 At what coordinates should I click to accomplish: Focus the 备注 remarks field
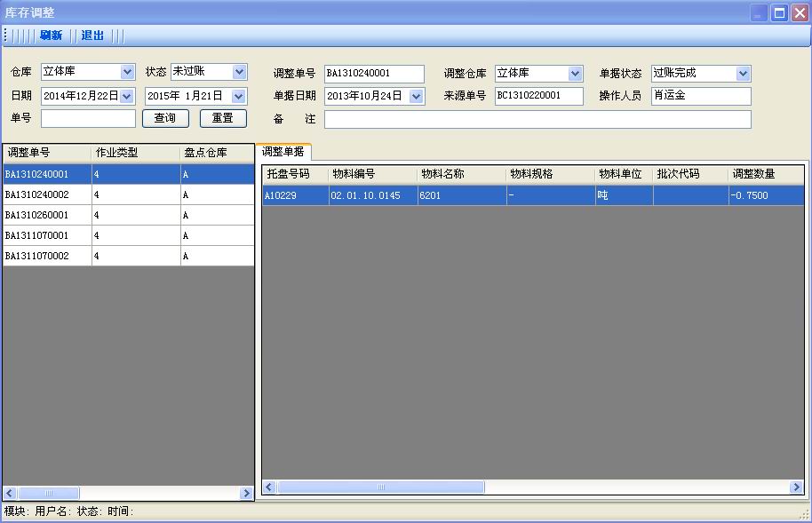click(537, 119)
